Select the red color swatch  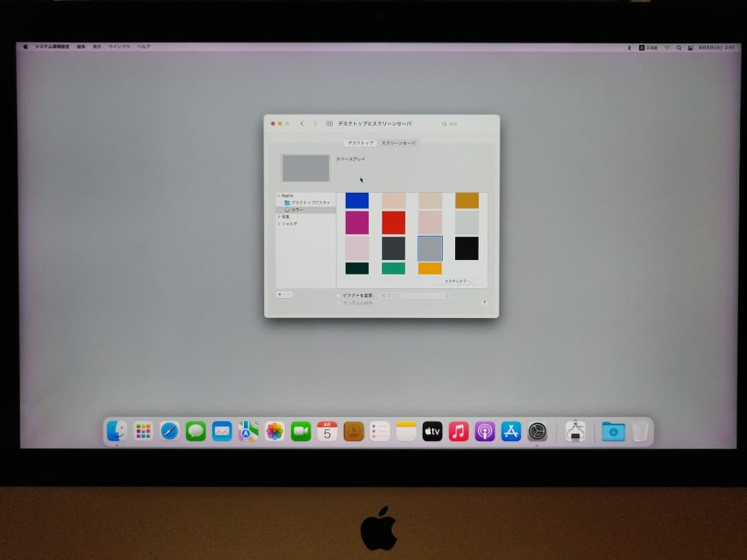pos(394,223)
